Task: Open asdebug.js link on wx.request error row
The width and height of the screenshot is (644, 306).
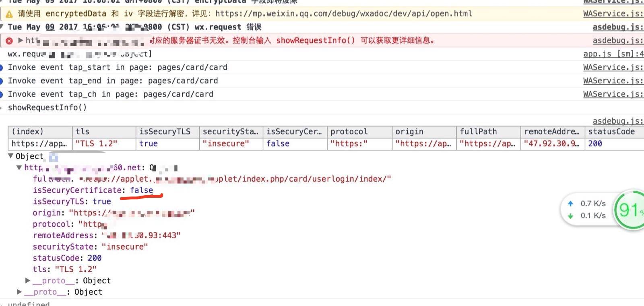Action: coord(618,27)
